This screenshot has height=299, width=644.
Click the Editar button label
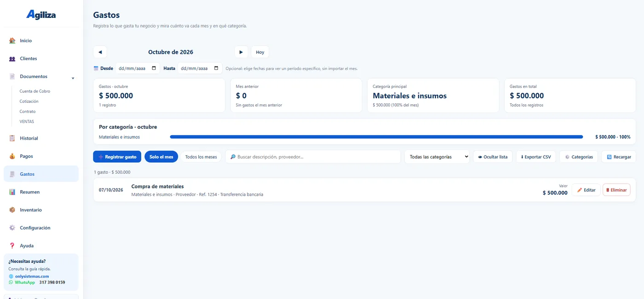point(590,190)
